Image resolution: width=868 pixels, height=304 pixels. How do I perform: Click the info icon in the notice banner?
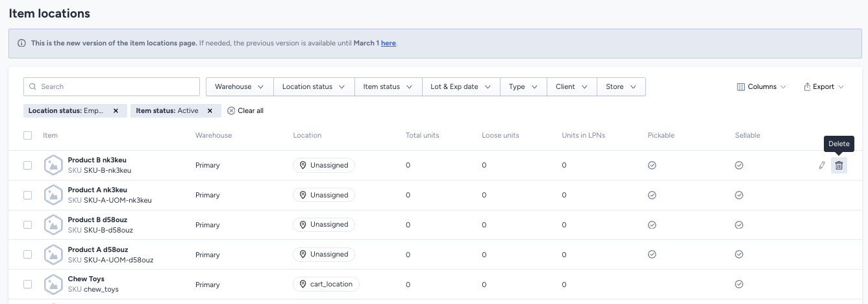22,44
